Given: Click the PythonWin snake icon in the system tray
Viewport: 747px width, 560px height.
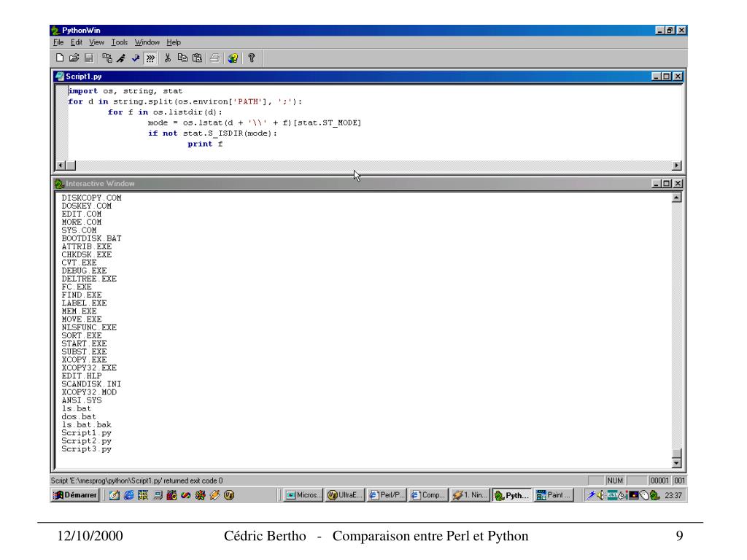Looking at the screenshot, I should pyautogui.click(x=655, y=495).
